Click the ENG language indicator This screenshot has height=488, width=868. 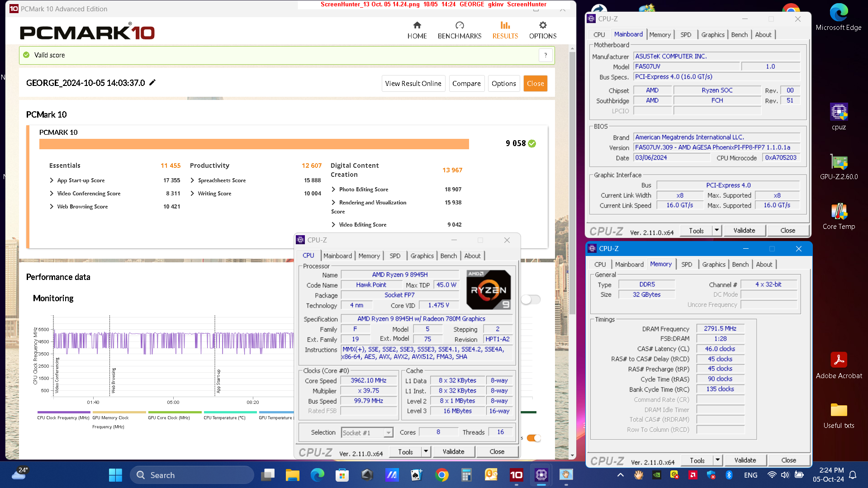(x=750, y=475)
